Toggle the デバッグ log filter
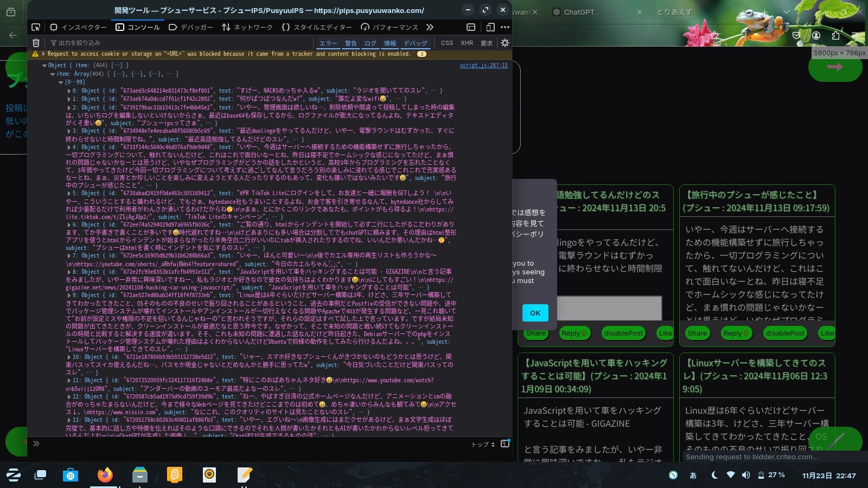The image size is (868, 488). point(416,43)
